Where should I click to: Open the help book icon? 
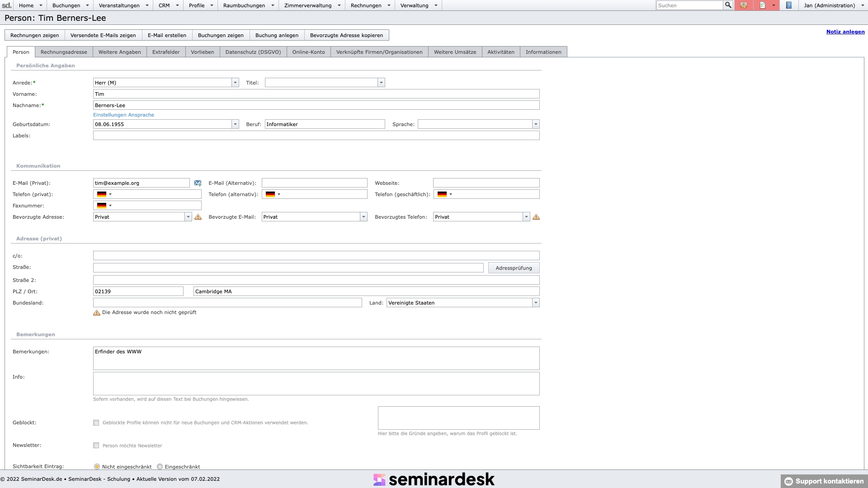(788, 5)
